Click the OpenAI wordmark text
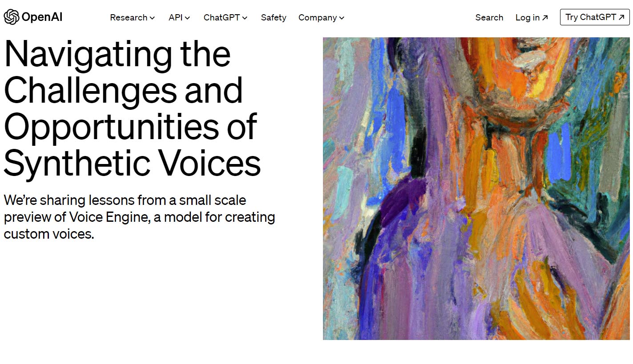 (42, 17)
